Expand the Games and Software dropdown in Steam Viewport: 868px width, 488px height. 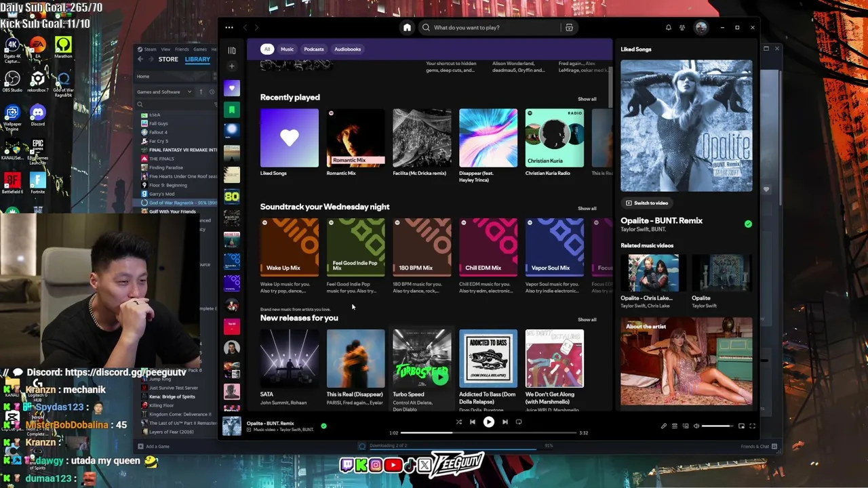click(x=165, y=92)
